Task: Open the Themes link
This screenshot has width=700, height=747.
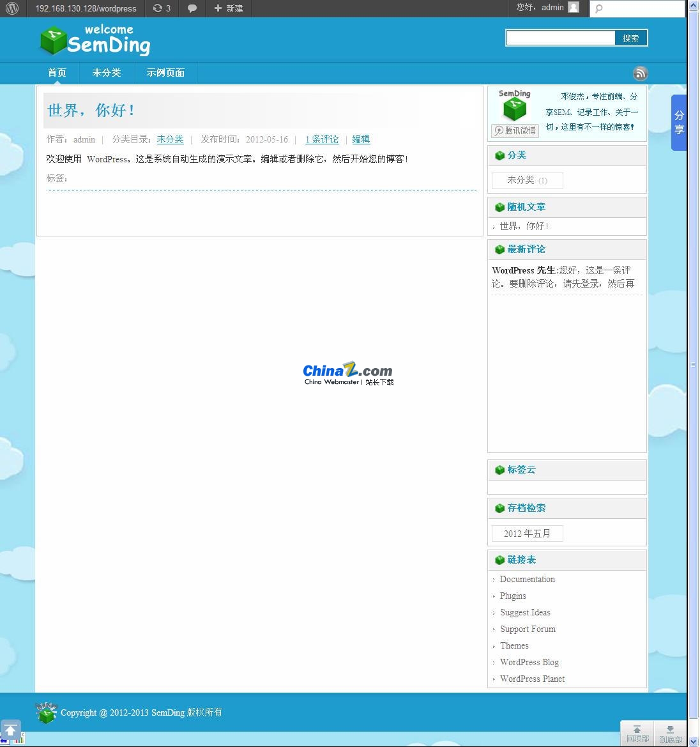Action: tap(514, 645)
